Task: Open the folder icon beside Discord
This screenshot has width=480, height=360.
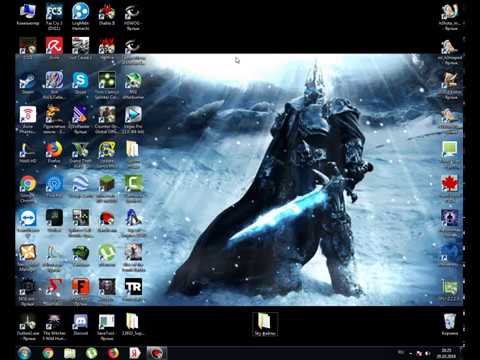Action: coord(132,325)
